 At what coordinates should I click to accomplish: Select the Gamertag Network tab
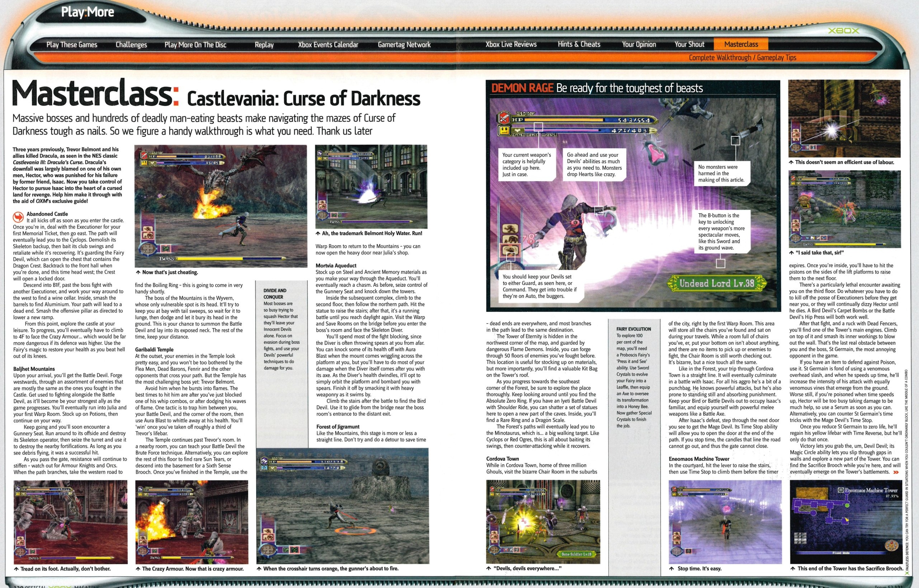pos(404,45)
